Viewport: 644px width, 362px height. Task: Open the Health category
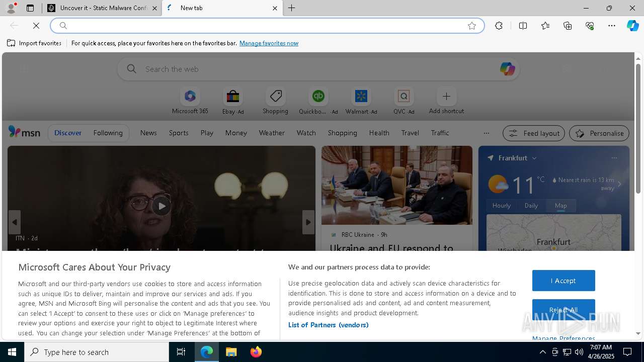379,133
